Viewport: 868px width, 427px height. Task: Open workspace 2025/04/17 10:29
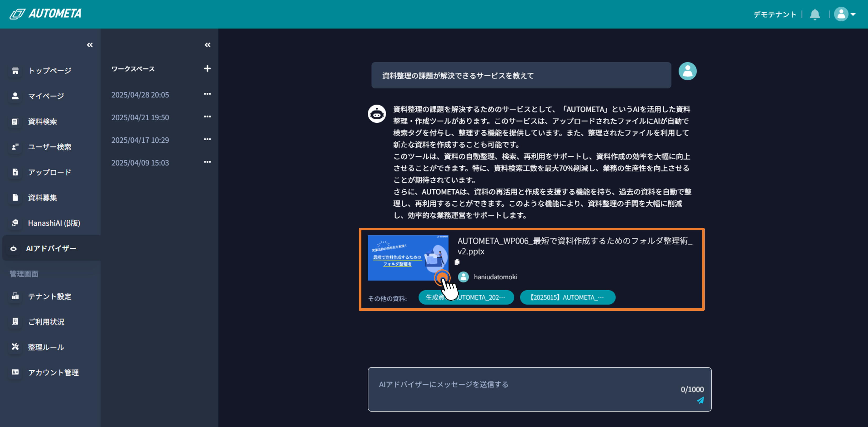tap(140, 140)
